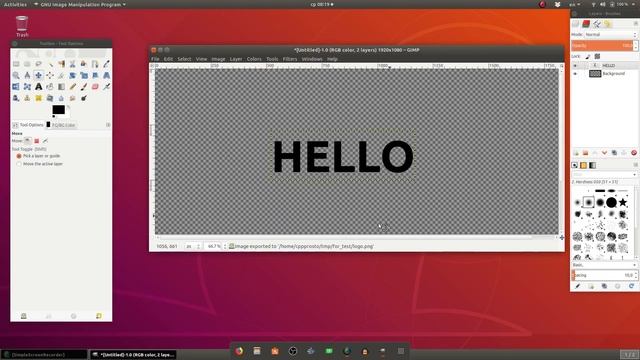640x360 pixels.
Task: Select the Free Select lasso tool
Action: point(38,64)
